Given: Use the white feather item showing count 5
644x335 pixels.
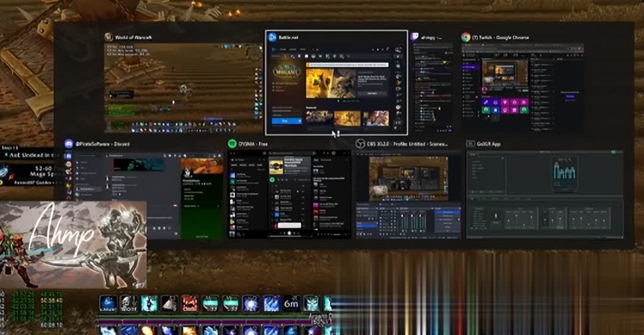Looking at the screenshot, I should pos(169,303).
